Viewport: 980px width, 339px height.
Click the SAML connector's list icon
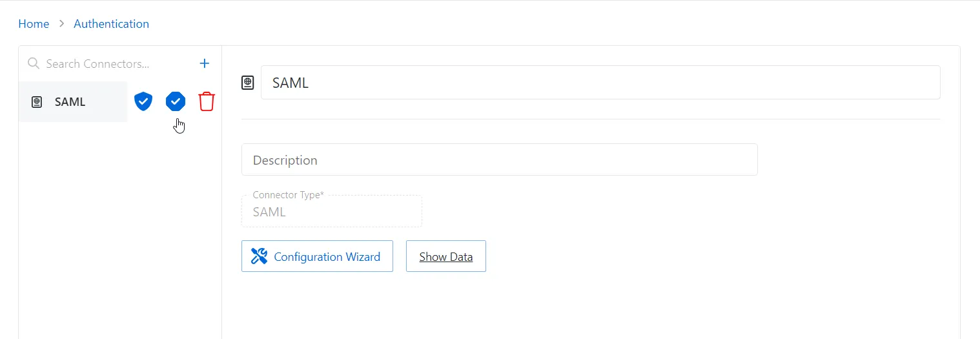(37, 102)
